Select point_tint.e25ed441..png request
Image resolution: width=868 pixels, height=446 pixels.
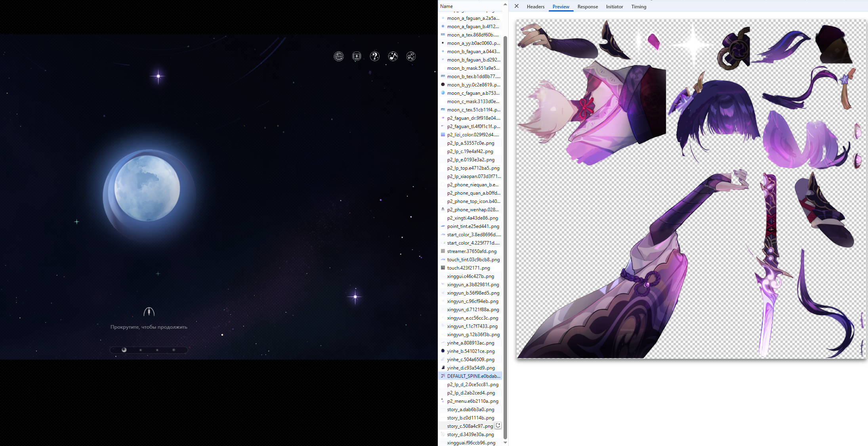click(x=470, y=226)
